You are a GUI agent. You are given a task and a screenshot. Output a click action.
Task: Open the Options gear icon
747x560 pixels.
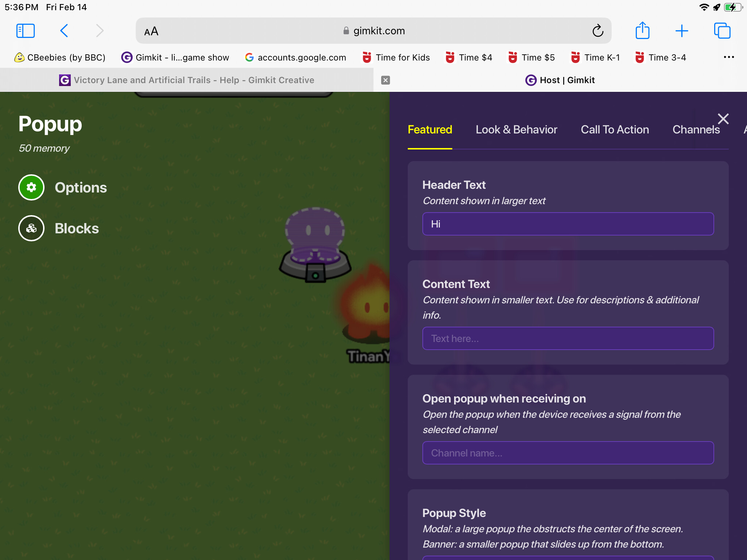tap(31, 187)
